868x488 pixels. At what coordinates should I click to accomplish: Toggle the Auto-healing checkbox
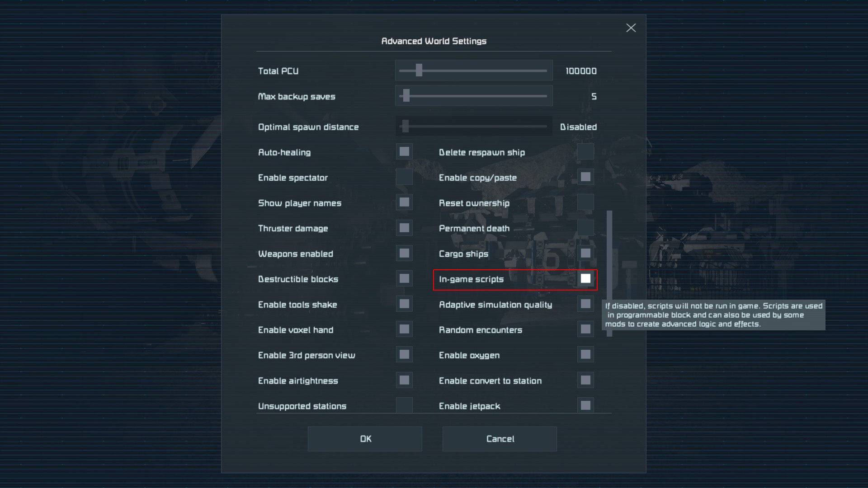click(x=404, y=152)
